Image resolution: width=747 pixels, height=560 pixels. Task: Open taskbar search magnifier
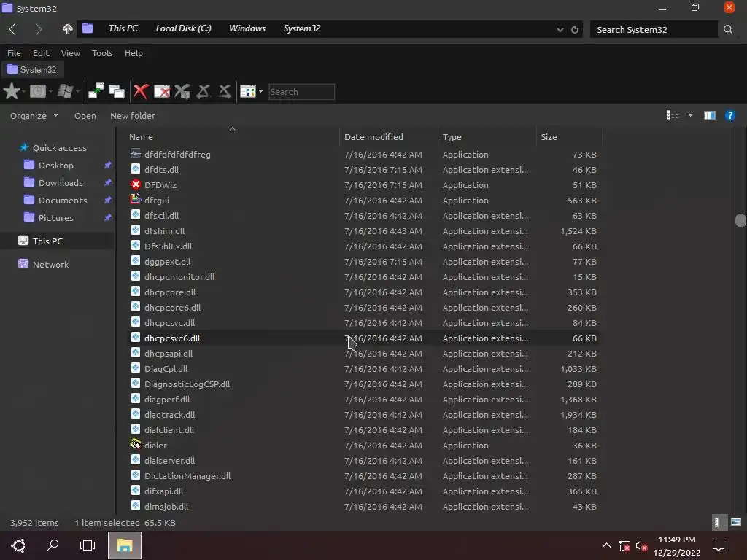tap(53, 545)
